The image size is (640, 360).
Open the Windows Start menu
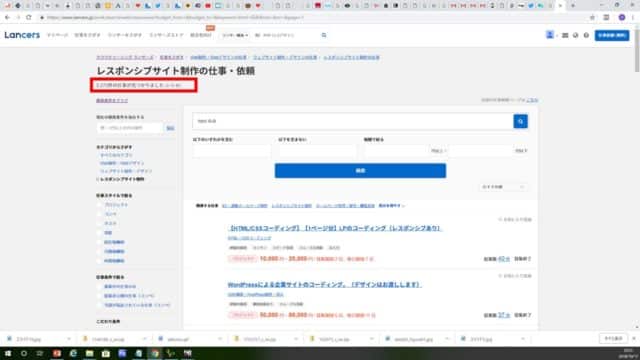(x=8, y=353)
